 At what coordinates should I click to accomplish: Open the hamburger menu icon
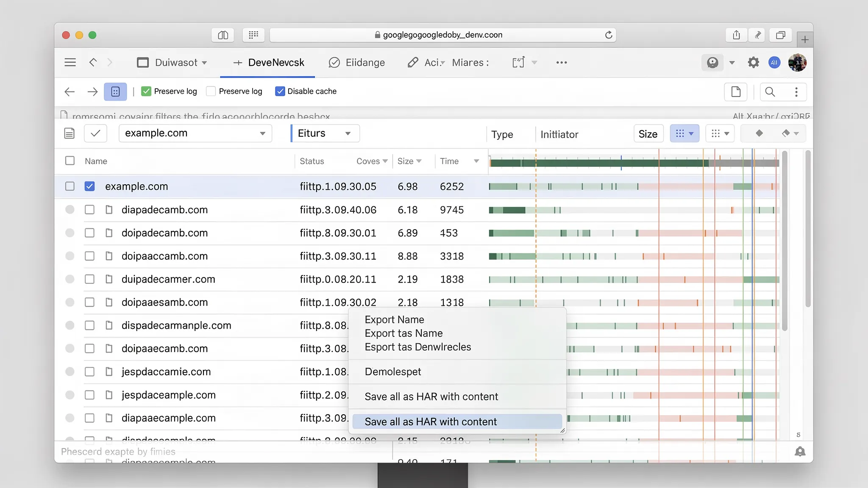pyautogui.click(x=70, y=63)
